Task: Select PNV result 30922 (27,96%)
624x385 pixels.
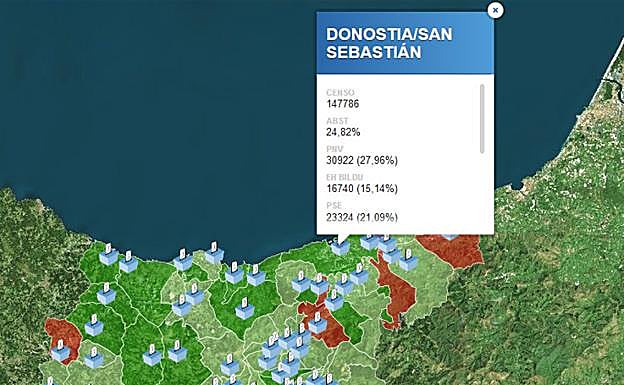Action: [362, 160]
